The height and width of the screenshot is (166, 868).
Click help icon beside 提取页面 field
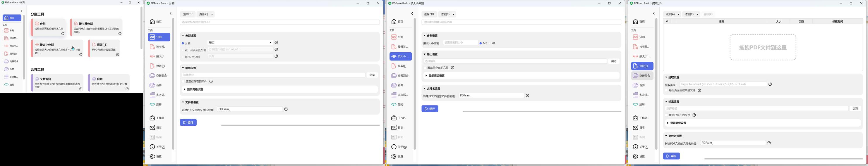pyautogui.click(x=770, y=84)
